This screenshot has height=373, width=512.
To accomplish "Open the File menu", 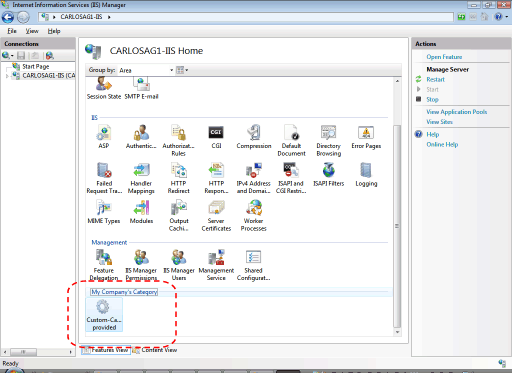I will pyautogui.click(x=12, y=31).
